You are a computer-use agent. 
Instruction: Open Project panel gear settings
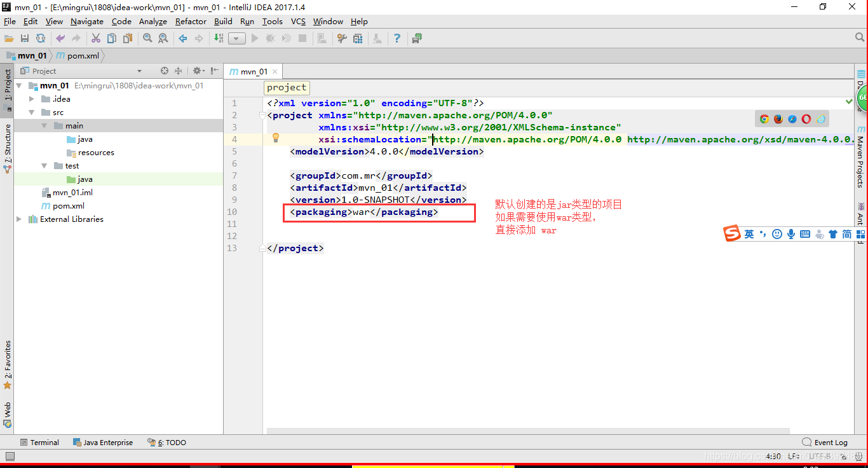[198, 71]
